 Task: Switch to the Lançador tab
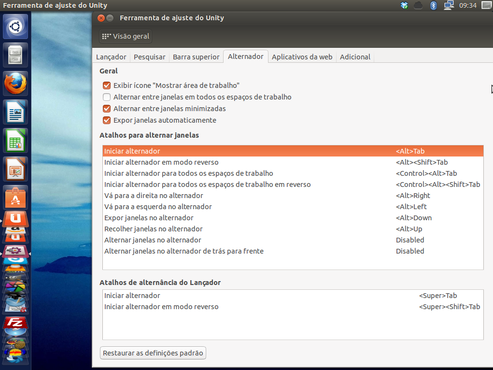111,57
